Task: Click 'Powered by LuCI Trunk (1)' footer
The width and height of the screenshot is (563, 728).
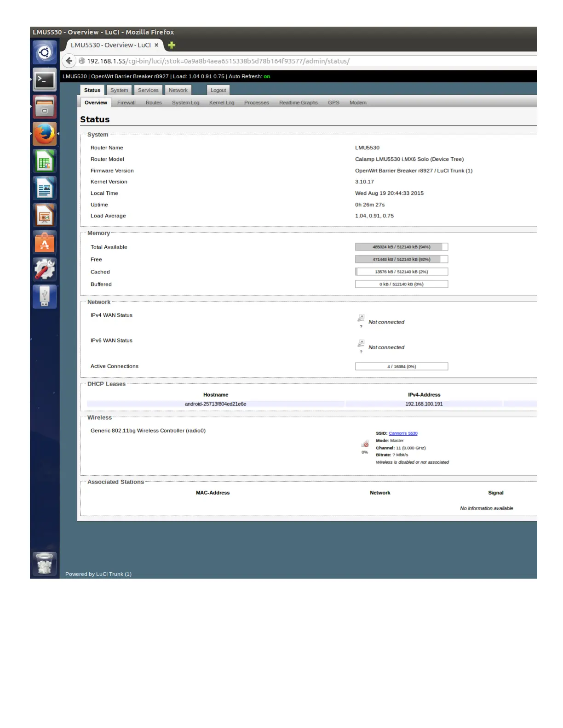Action: pos(98,574)
